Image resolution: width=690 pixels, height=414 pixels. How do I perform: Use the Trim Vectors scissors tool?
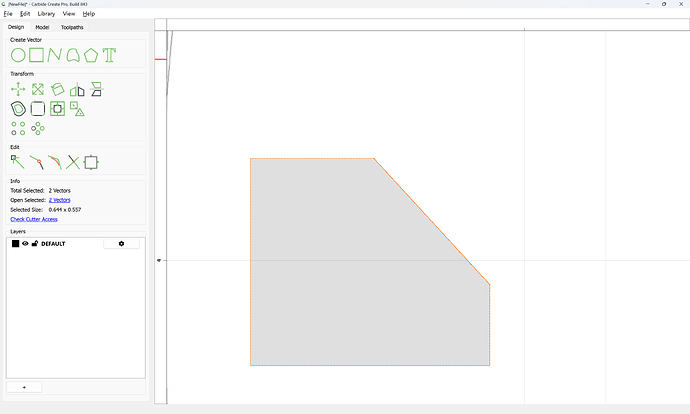[73, 162]
